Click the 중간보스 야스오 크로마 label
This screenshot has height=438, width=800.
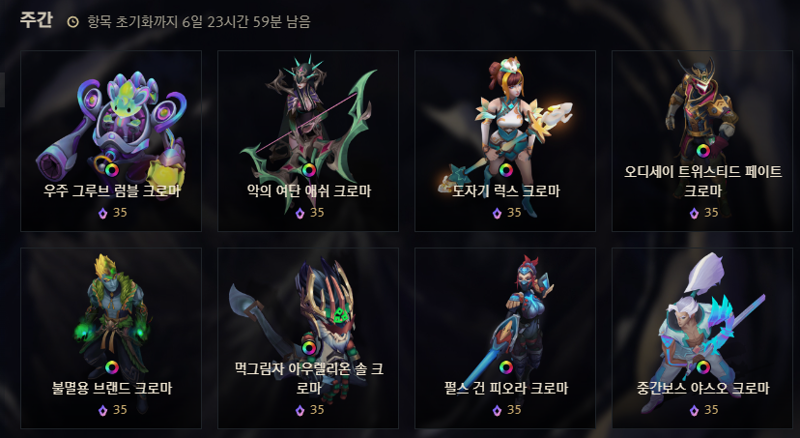pos(703,388)
